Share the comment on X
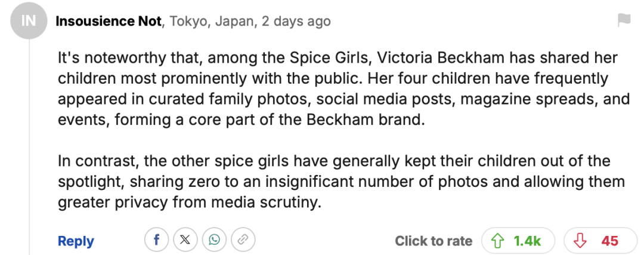The height and width of the screenshot is (255, 644). (x=185, y=240)
